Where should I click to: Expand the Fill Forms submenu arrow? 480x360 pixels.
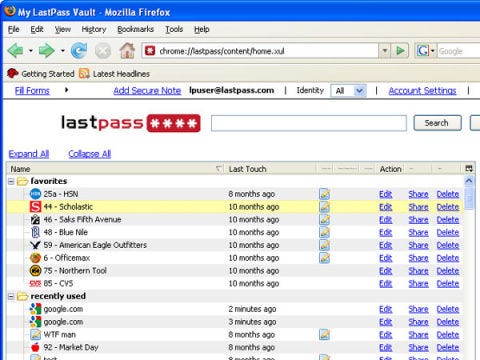pyautogui.click(x=67, y=90)
